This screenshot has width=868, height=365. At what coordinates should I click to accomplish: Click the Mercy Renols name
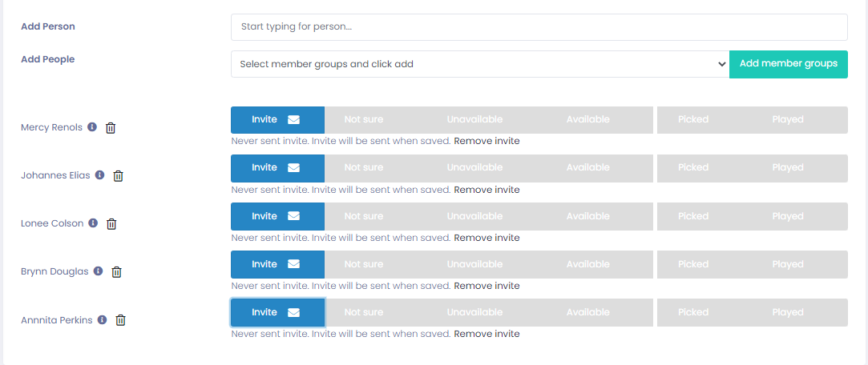[51, 127]
